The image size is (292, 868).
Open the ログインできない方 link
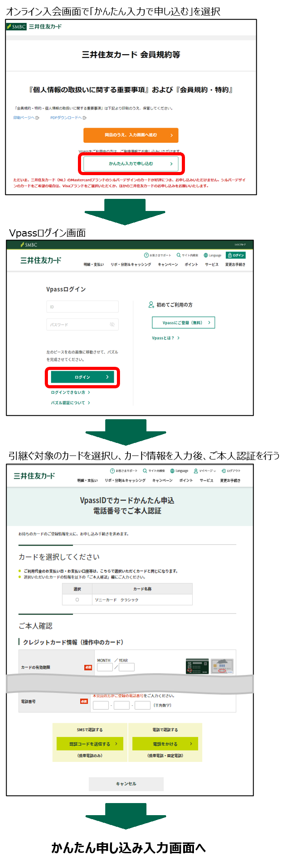click(70, 392)
